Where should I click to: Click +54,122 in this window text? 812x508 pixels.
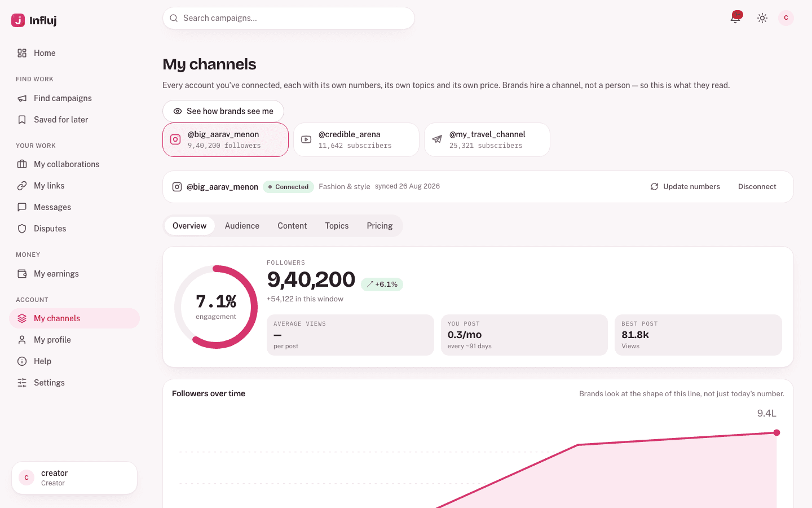pyautogui.click(x=305, y=299)
